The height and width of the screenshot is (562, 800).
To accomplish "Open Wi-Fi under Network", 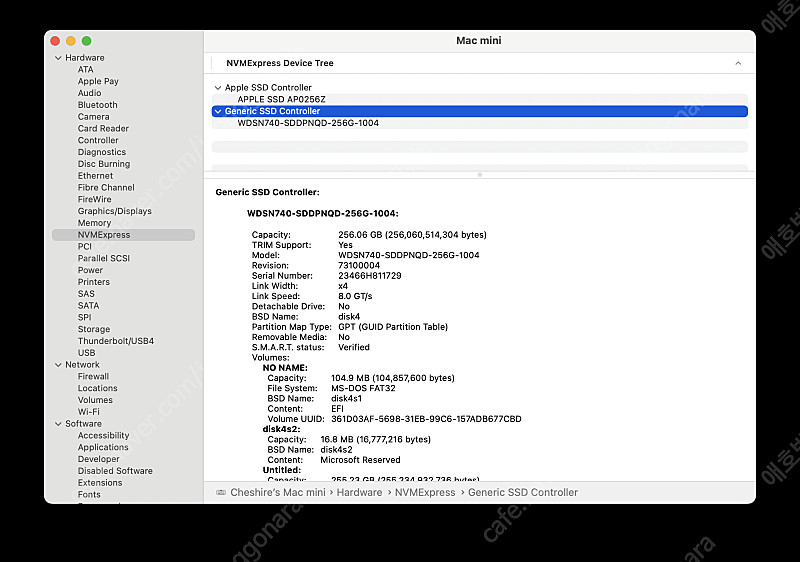I will point(89,412).
